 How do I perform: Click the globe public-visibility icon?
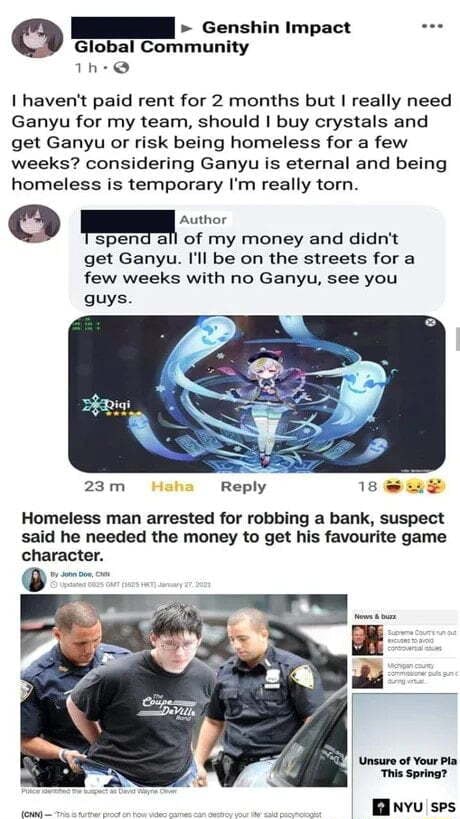coord(121,68)
